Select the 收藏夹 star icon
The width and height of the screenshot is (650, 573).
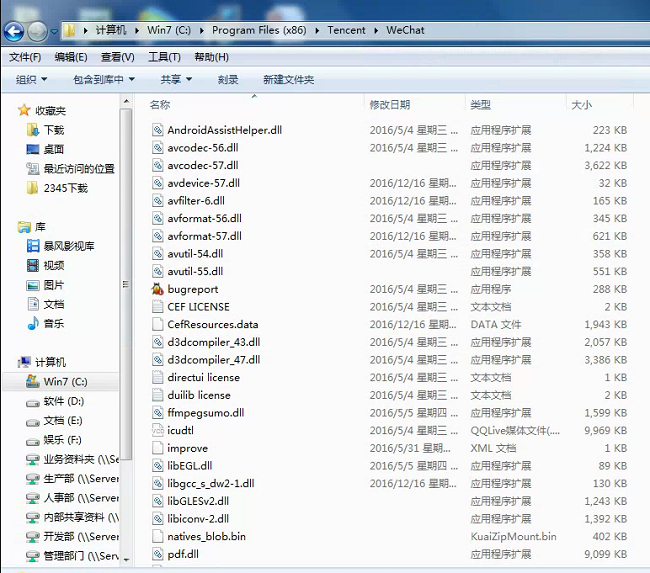tap(24, 110)
